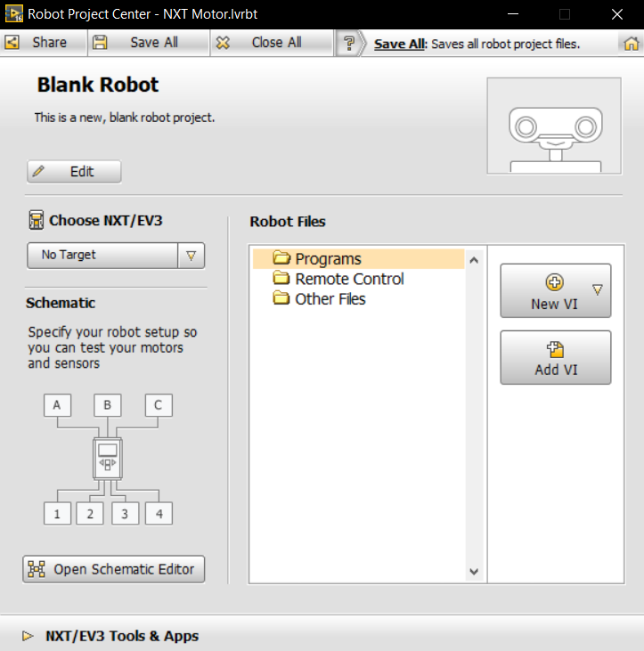Click the LabVIEW title bar icon

(13, 14)
